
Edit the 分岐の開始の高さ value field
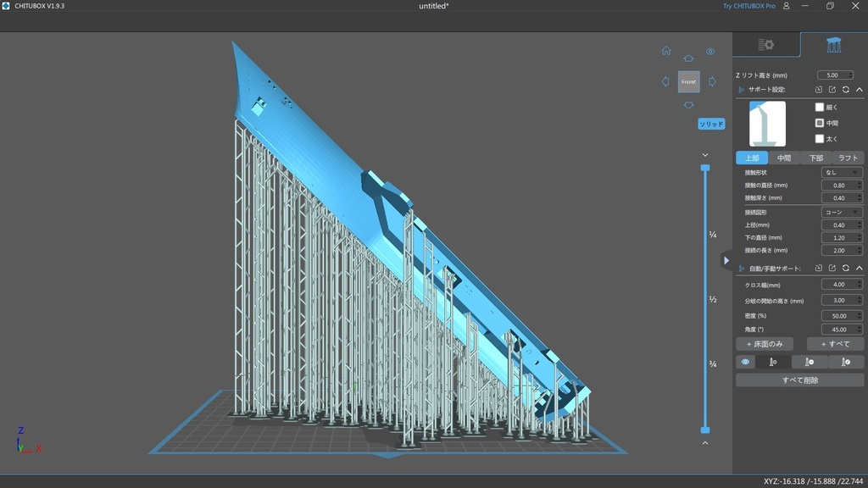coord(842,301)
